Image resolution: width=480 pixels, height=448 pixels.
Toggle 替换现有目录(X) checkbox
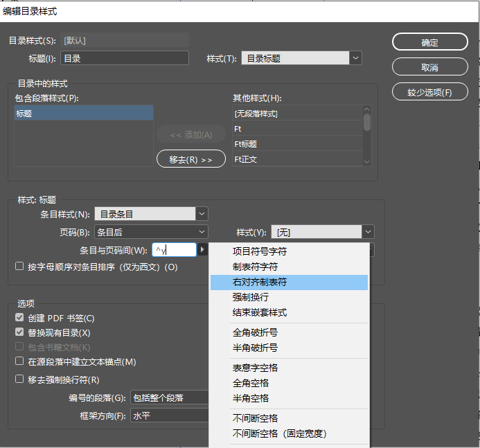tap(19, 332)
